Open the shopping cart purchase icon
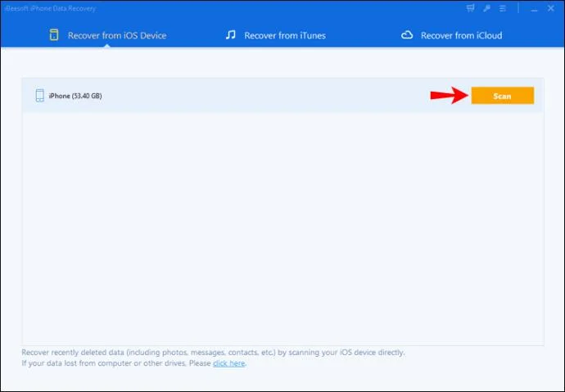 [470, 8]
